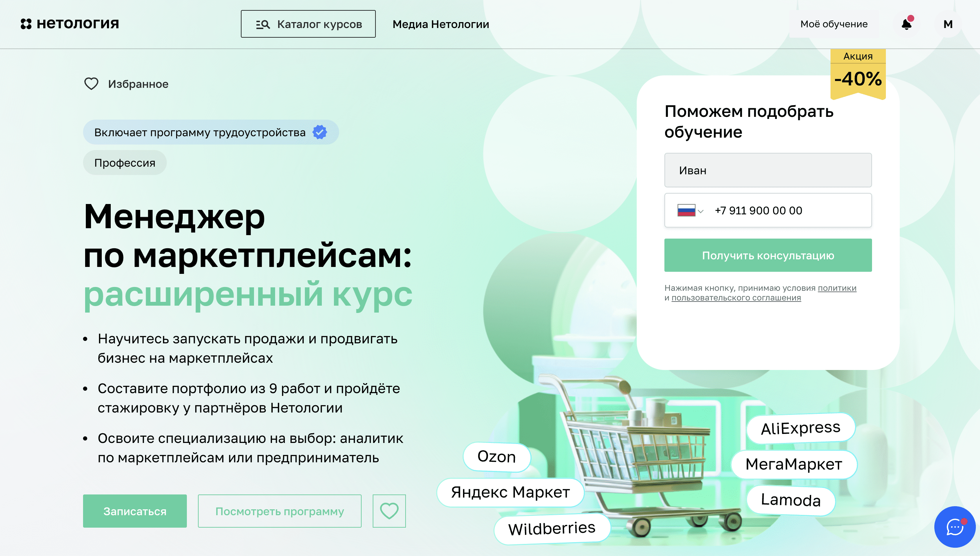The image size is (980, 556).
Task: Click the Netology logo icon
Action: click(x=26, y=24)
